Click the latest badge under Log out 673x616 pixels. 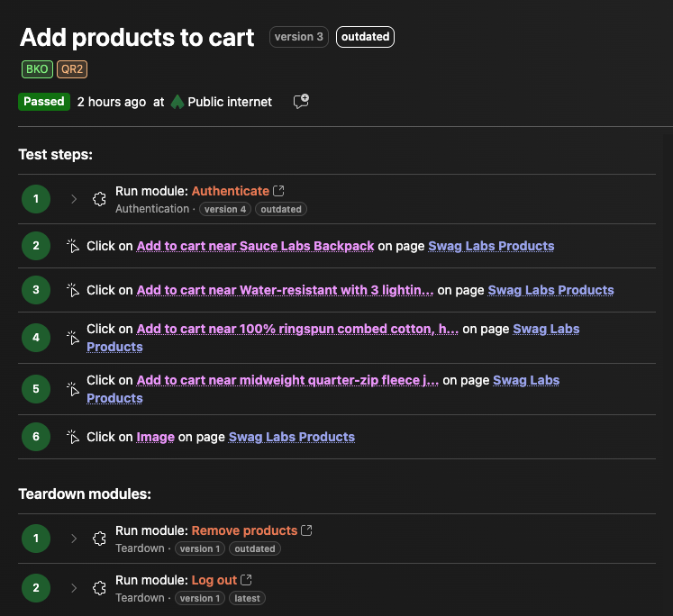pyautogui.click(x=247, y=598)
